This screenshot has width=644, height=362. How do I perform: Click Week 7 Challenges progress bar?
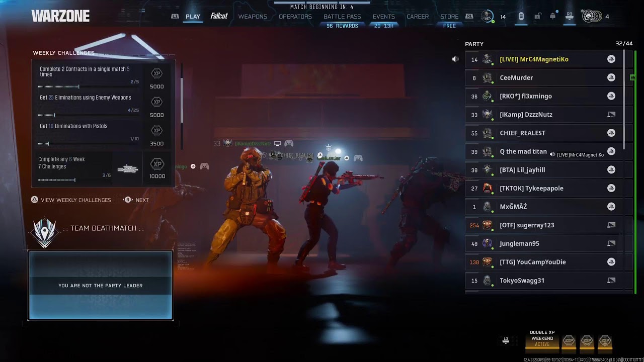75,180
